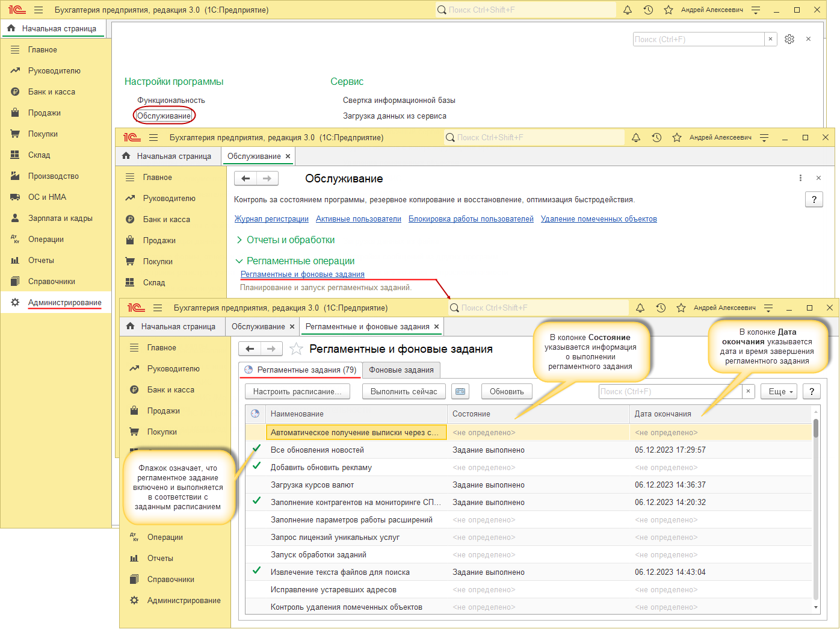Open favorites star in front window title bar
The width and height of the screenshot is (840, 629).
click(x=681, y=308)
